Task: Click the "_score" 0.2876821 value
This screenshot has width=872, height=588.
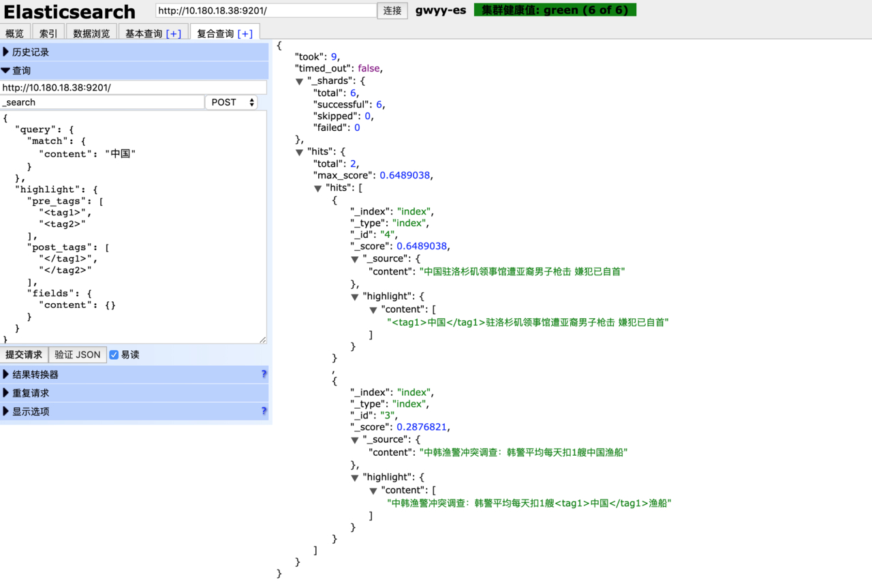Action: pos(422,427)
